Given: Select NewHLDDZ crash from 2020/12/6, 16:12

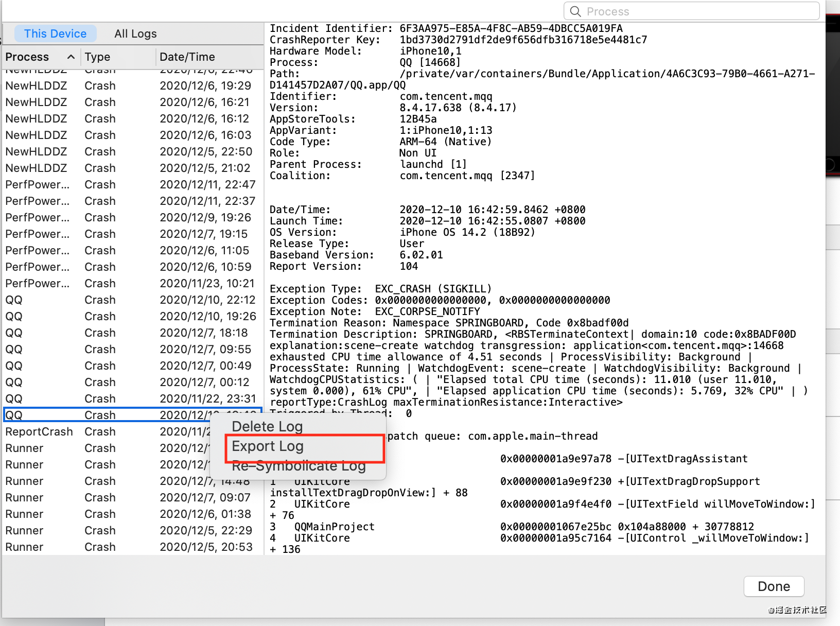Looking at the screenshot, I should pos(133,118).
